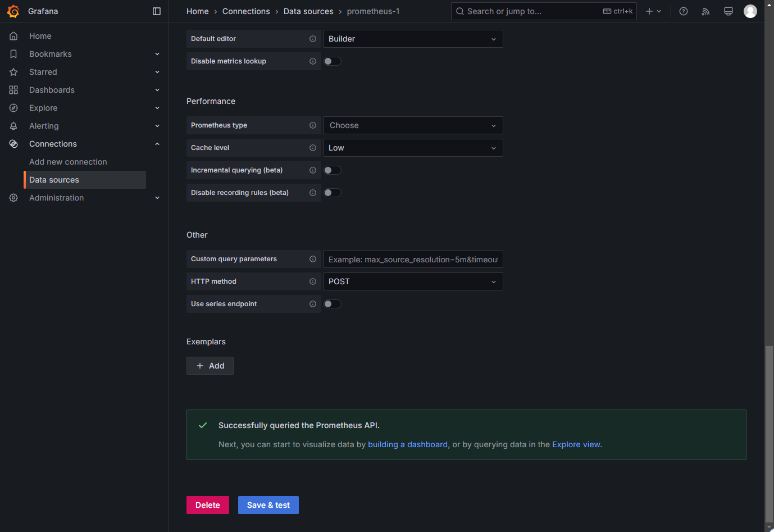Go to Home in the sidebar
774x532 pixels.
[x=40, y=36]
